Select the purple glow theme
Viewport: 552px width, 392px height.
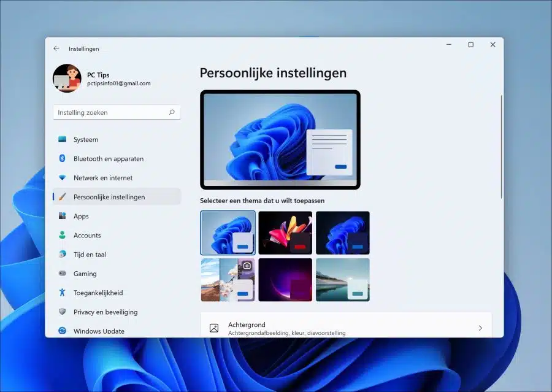tap(285, 280)
